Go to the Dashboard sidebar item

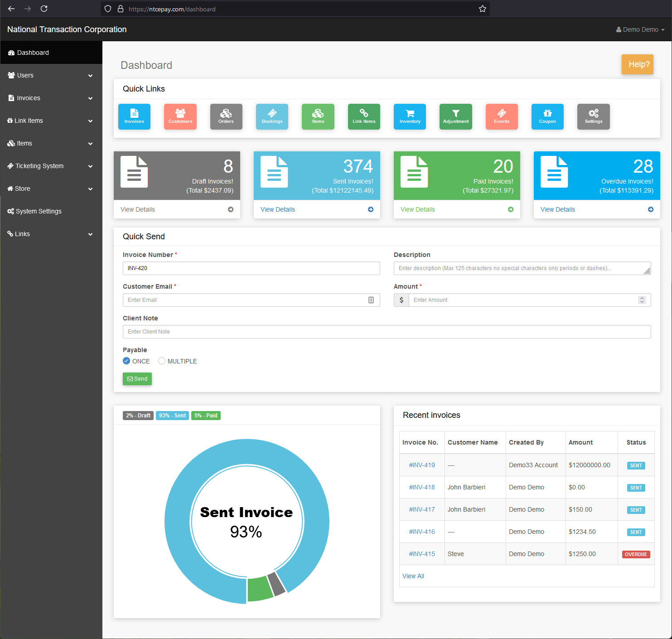tap(51, 53)
